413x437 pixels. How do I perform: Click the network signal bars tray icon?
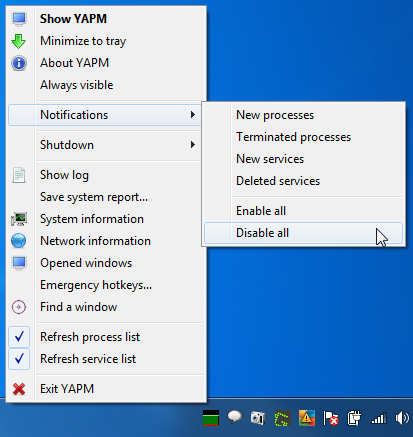pyautogui.click(x=379, y=418)
